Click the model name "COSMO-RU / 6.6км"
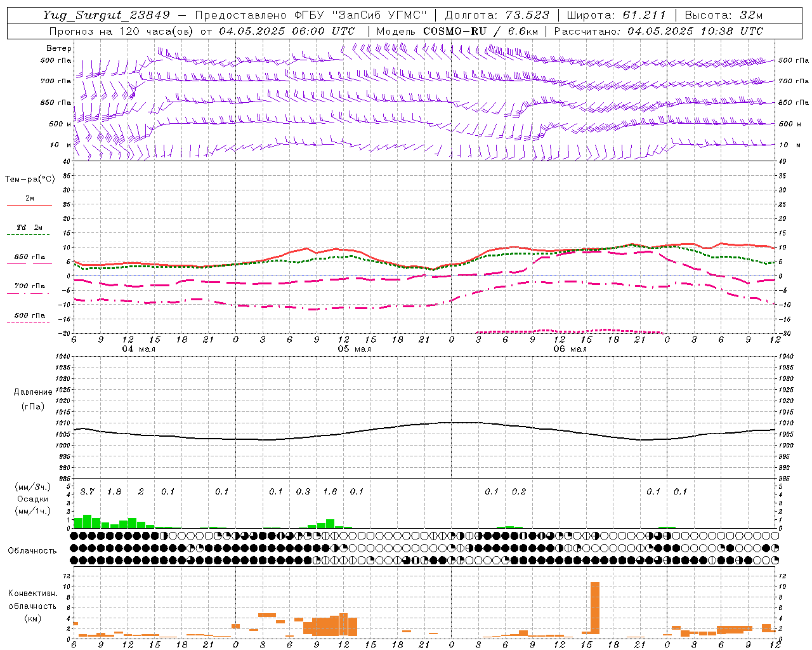The height and width of the screenshot is (650, 812). tap(480, 31)
